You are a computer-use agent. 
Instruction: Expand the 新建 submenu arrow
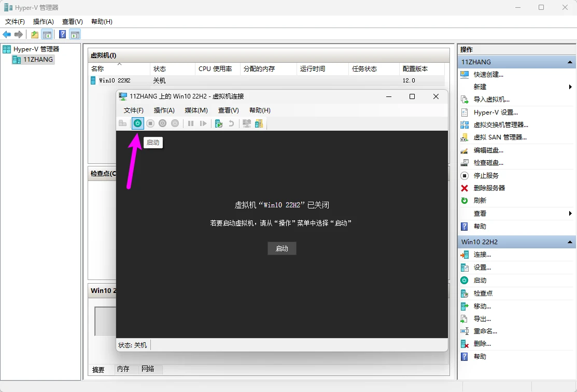(x=570, y=87)
